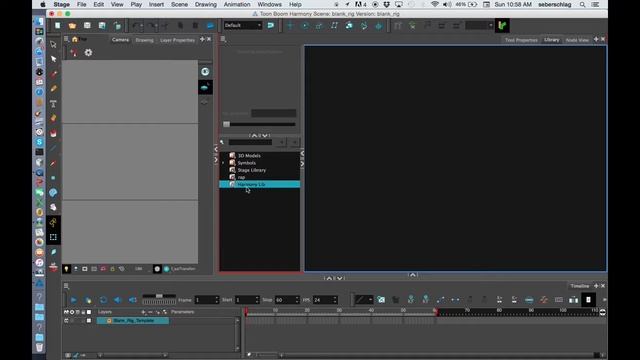The height and width of the screenshot is (360, 640).
Task: Click the Save Scene toolbar icon
Action: point(87,25)
